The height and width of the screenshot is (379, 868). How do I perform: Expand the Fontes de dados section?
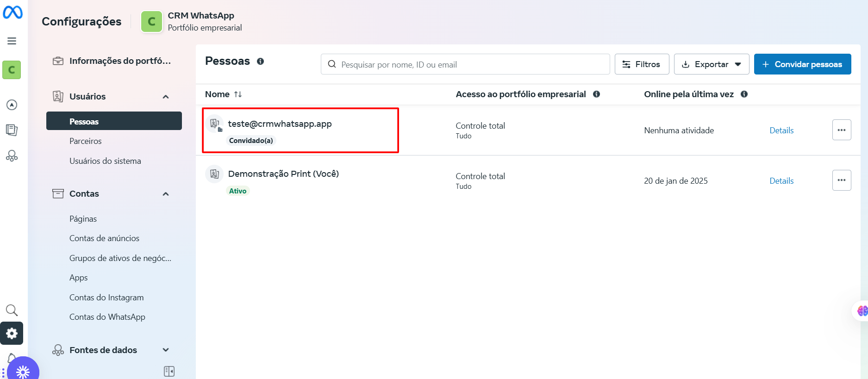pyautogui.click(x=166, y=350)
